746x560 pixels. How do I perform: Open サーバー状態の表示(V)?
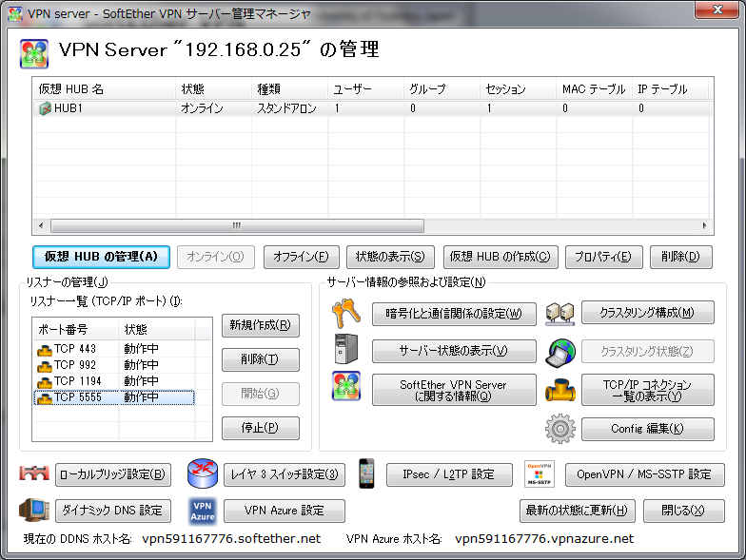click(x=454, y=351)
